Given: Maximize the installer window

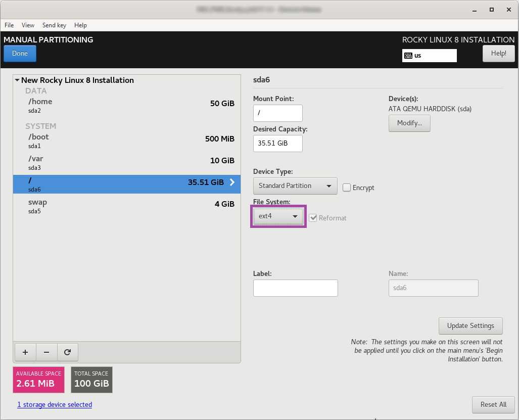Looking at the screenshot, I should [x=492, y=10].
